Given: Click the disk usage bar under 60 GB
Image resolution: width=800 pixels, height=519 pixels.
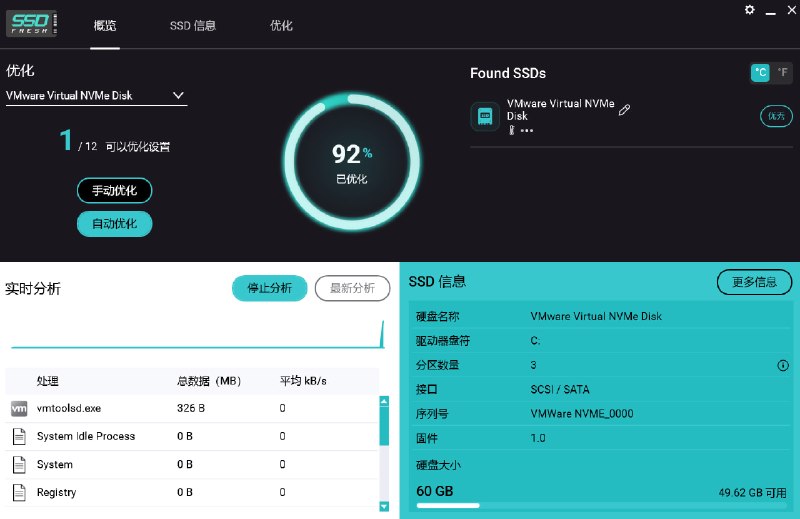Looking at the screenshot, I should pos(601,506).
